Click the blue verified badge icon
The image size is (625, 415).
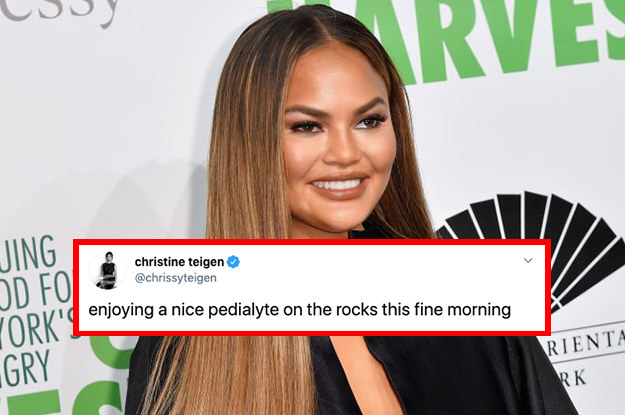point(233,262)
